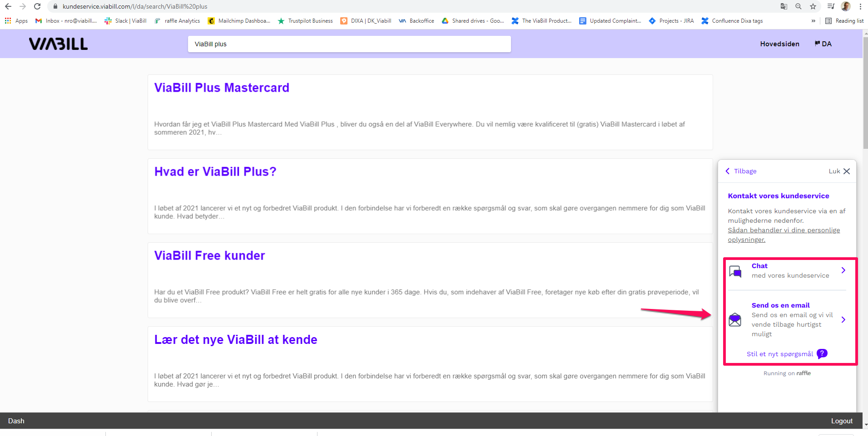868x436 pixels.
Task: Expand the email option chevron
Action: [843, 320]
